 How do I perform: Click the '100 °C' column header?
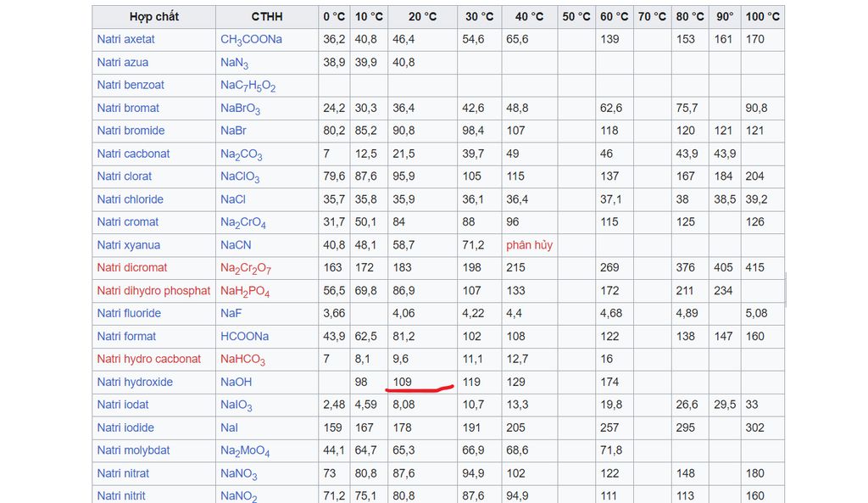(x=762, y=17)
